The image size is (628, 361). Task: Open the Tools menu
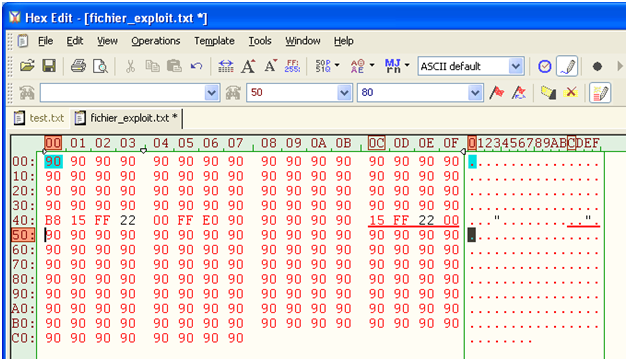260,41
